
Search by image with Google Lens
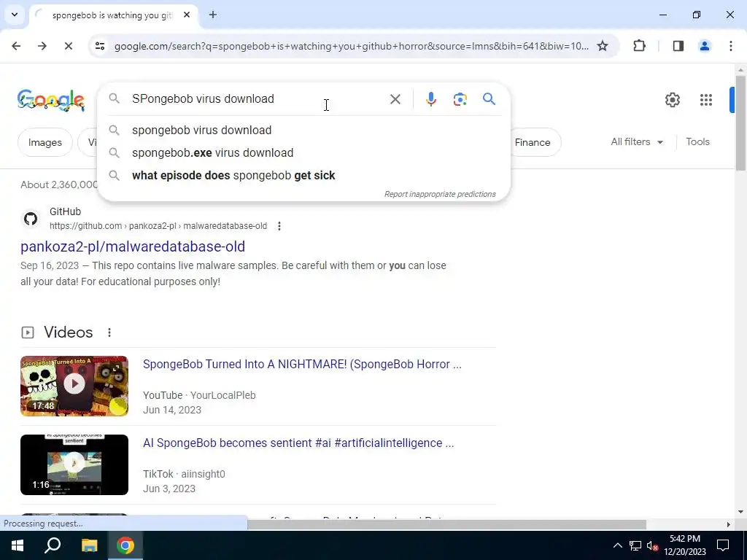pos(460,99)
